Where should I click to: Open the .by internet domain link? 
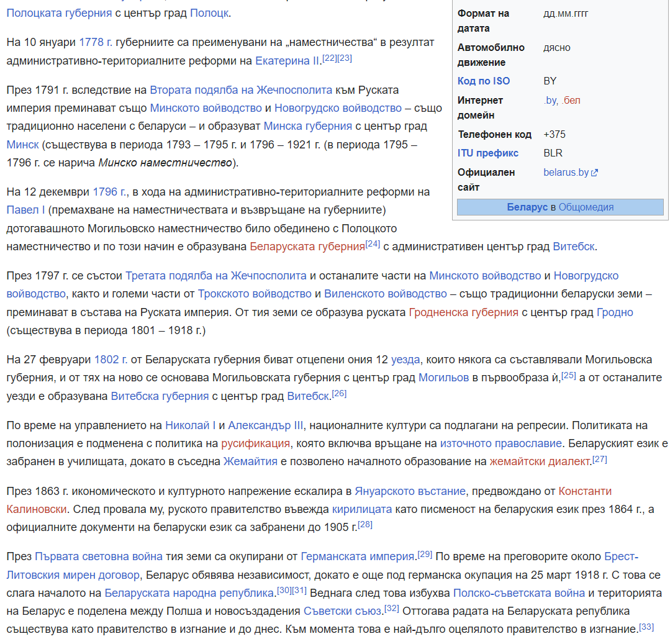click(x=550, y=101)
